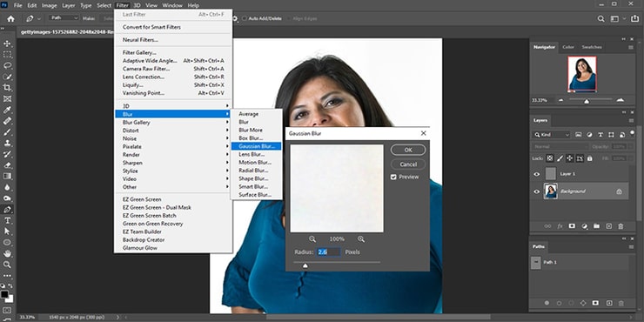
Task: Click zoom in magnifier in Gaussian Blur dialog
Action: (x=361, y=239)
